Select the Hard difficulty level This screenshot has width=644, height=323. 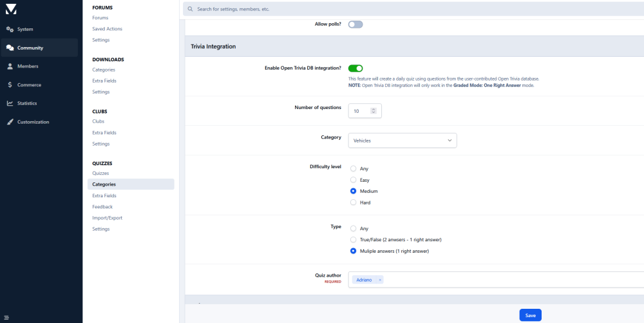[353, 202]
